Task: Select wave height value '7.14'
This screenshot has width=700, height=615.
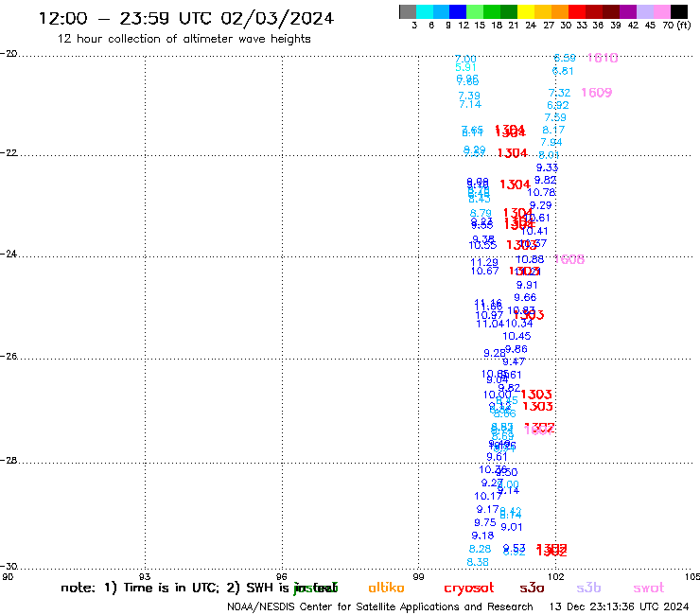Action: pos(470,104)
